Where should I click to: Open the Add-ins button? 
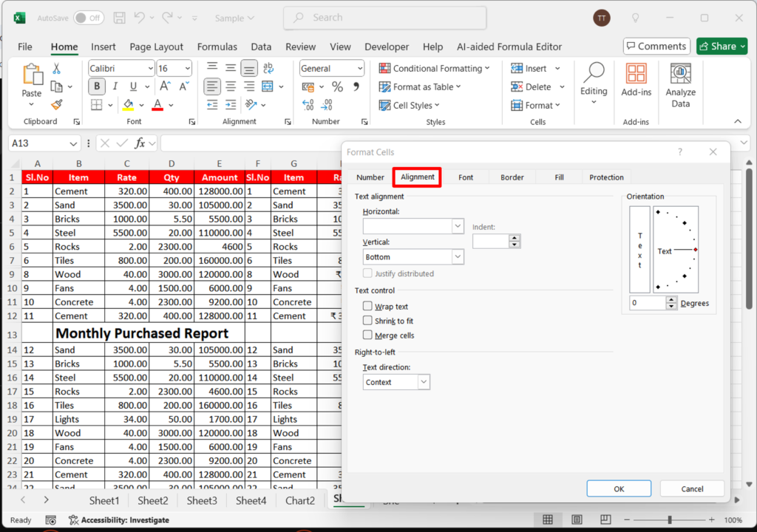click(637, 80)
